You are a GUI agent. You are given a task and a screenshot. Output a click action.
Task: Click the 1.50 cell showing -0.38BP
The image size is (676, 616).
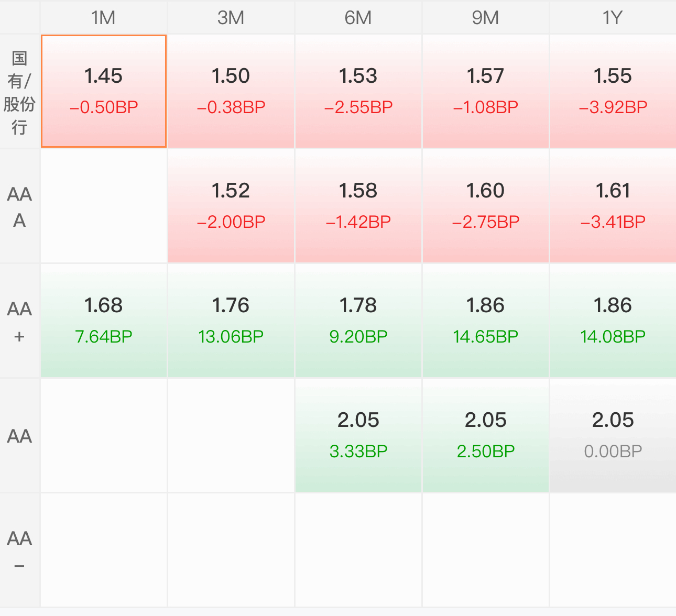(231, 91)
